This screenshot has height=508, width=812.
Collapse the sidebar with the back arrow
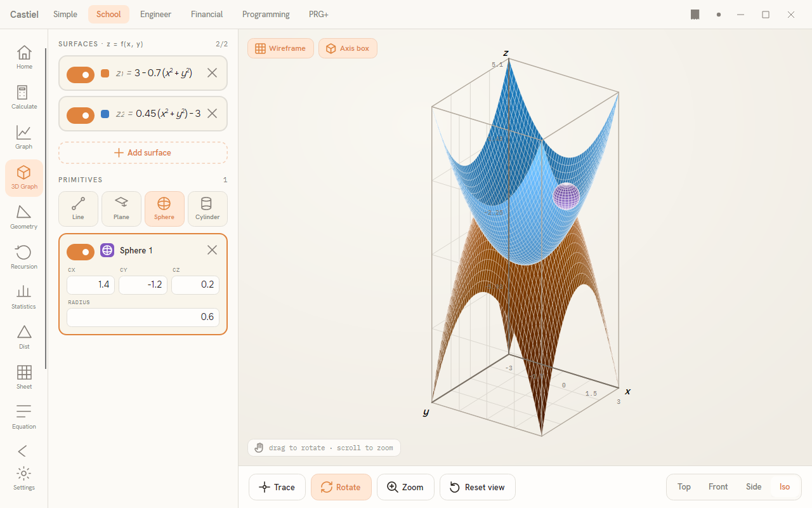tap(22, 451)
